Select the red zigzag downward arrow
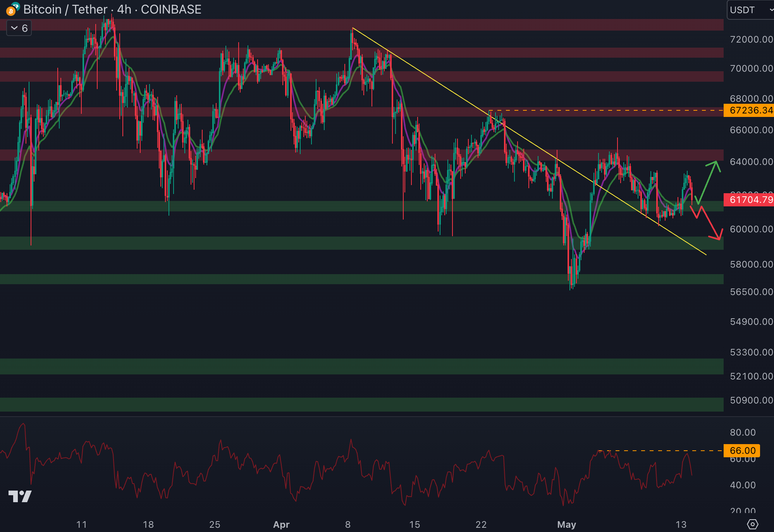Screen dimensions: 774x532 point(710,223)
